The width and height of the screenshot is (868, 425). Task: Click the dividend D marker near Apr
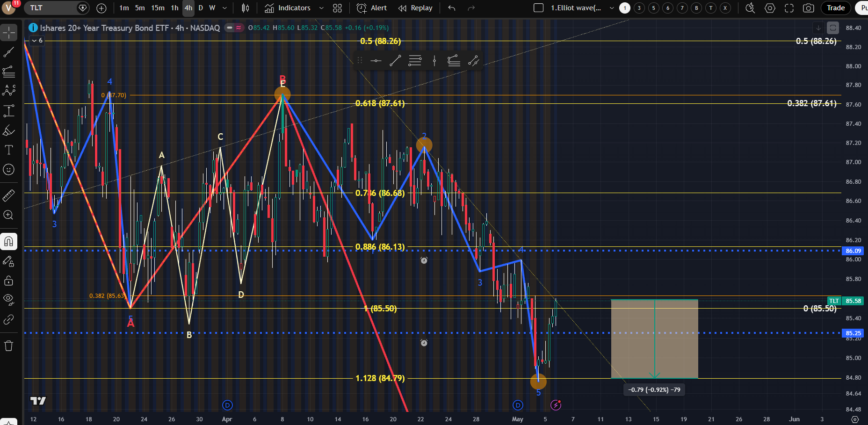point(227,405)
